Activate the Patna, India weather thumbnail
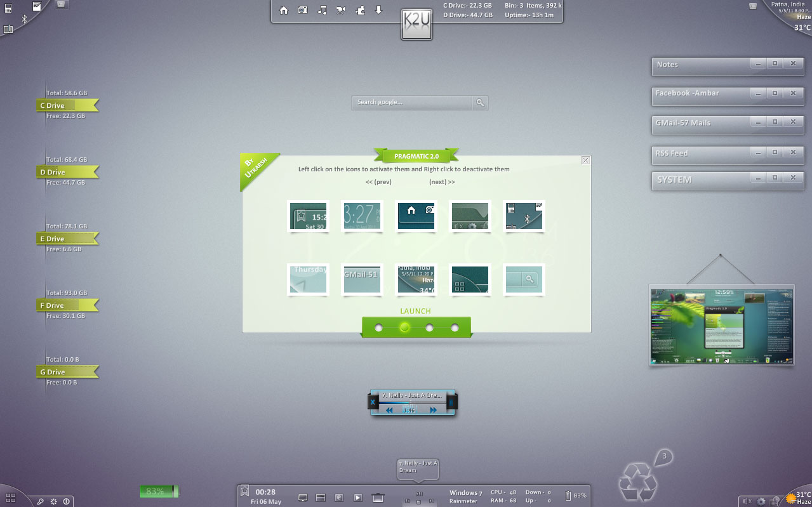 tap(416, 280)
